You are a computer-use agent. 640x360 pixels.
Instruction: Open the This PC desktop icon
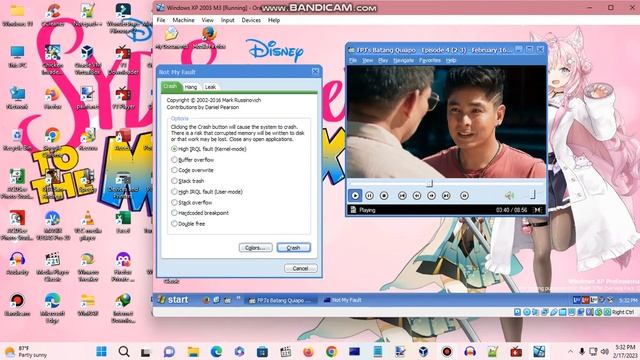18,57
